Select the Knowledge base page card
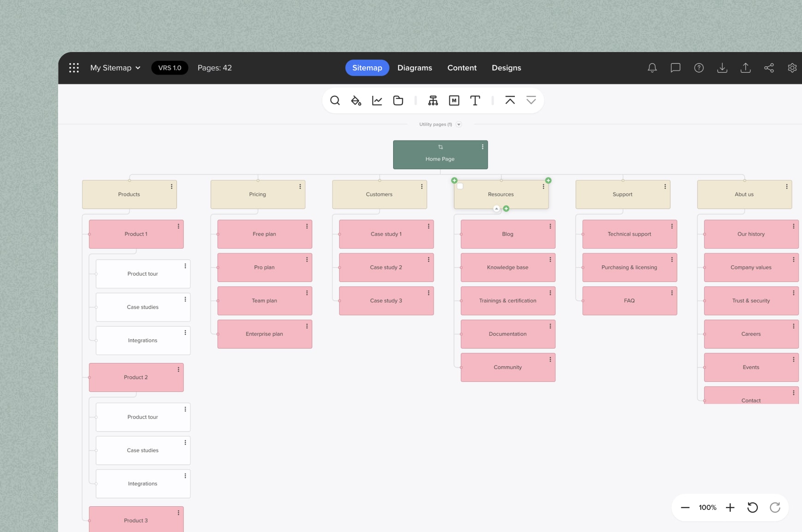 coord(507,268)
